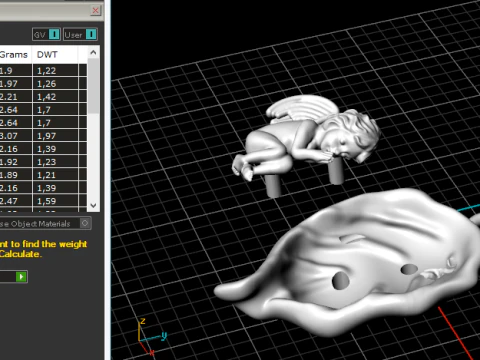This screenshot has height=360, width=480.
Task: Click the table scrollbar down arrow
Action: (x=93, y=205)
